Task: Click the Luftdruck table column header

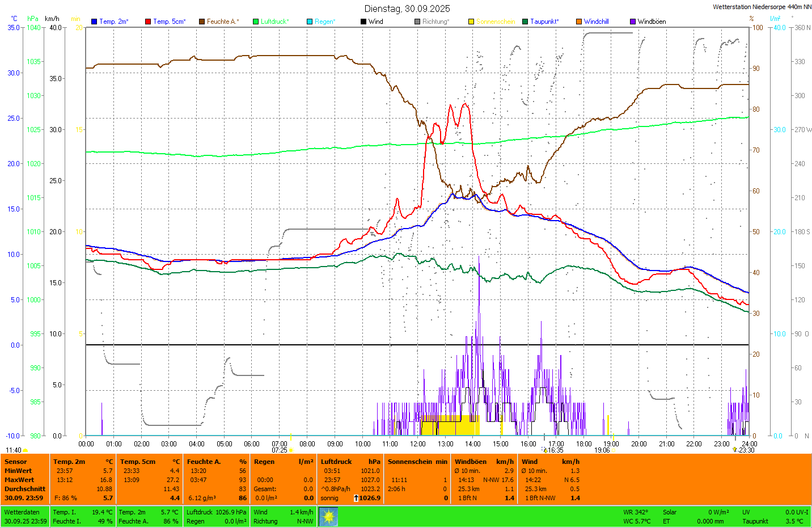Action: 336,462
